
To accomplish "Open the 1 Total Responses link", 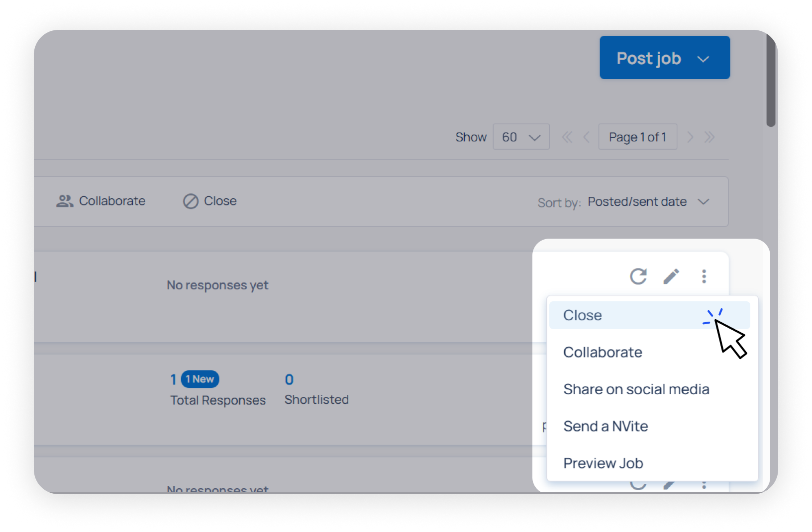I will [x=174, y=380].
